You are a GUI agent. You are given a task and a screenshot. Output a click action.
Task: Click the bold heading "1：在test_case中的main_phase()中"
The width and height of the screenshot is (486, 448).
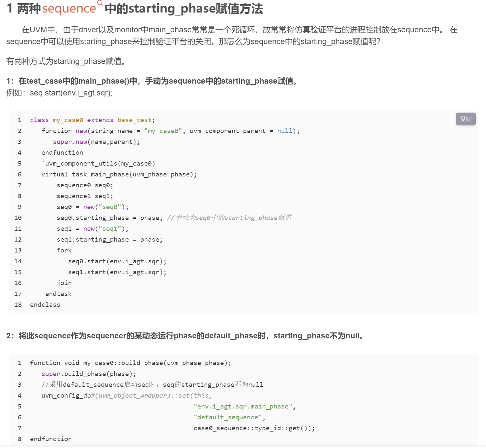pyautogui.click(x=153, y=81)
